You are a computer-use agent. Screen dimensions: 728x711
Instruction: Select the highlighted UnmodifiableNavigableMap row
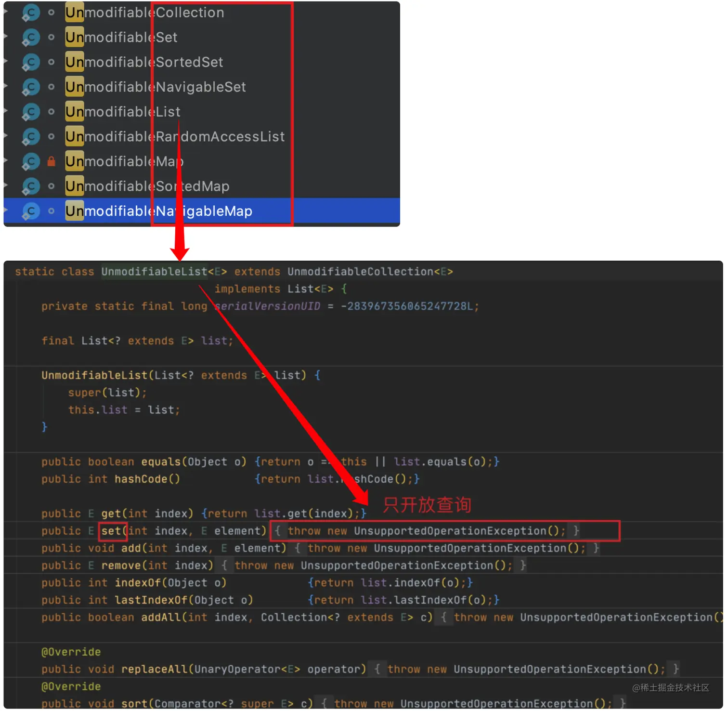point(202,211)
